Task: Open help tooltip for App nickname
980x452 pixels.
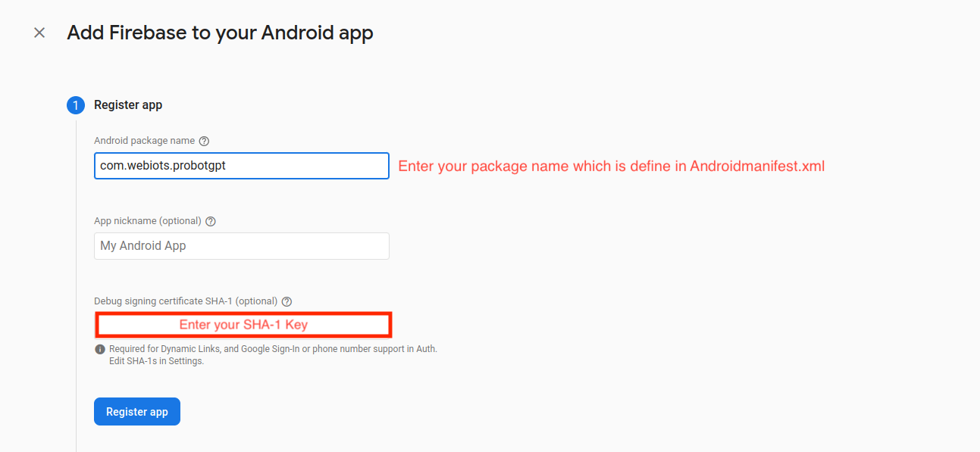Action: point(211,221)
